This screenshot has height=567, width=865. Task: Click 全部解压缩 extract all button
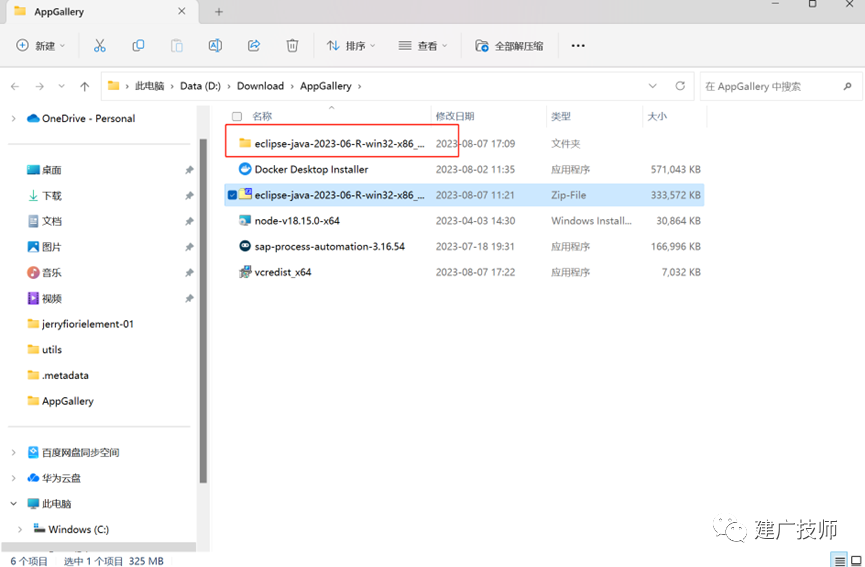(x=509, y=46)
